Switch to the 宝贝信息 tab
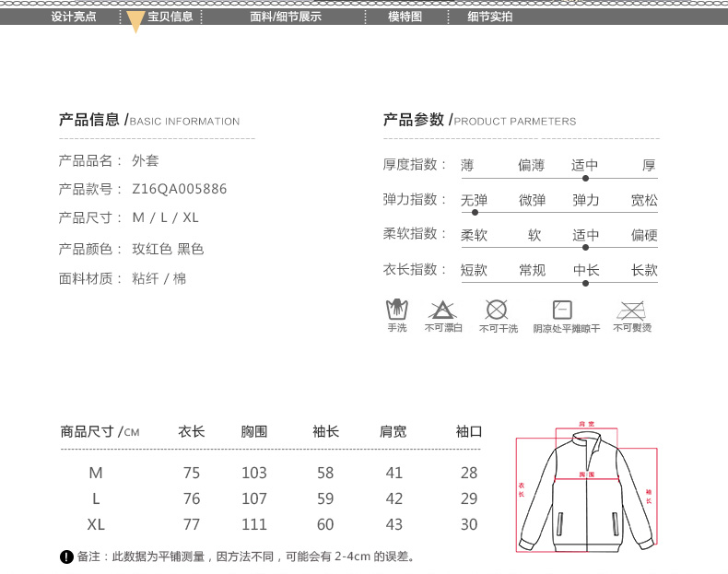Screen dimensions: 728x574 click(170, 17)
